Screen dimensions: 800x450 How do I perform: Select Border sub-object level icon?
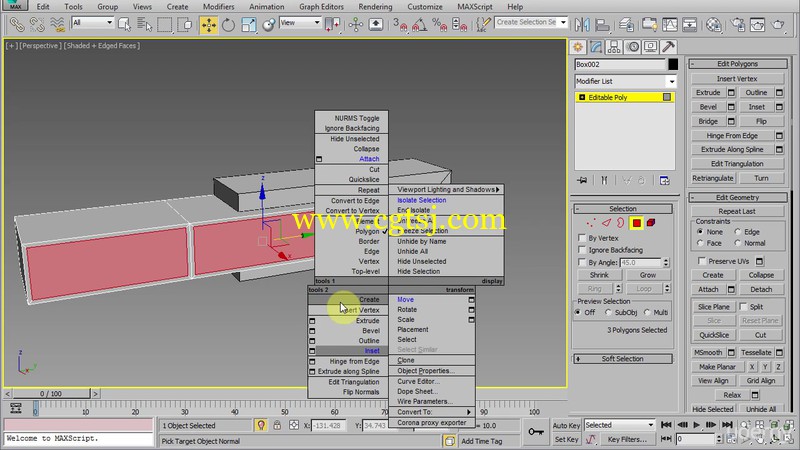[620, 223]
